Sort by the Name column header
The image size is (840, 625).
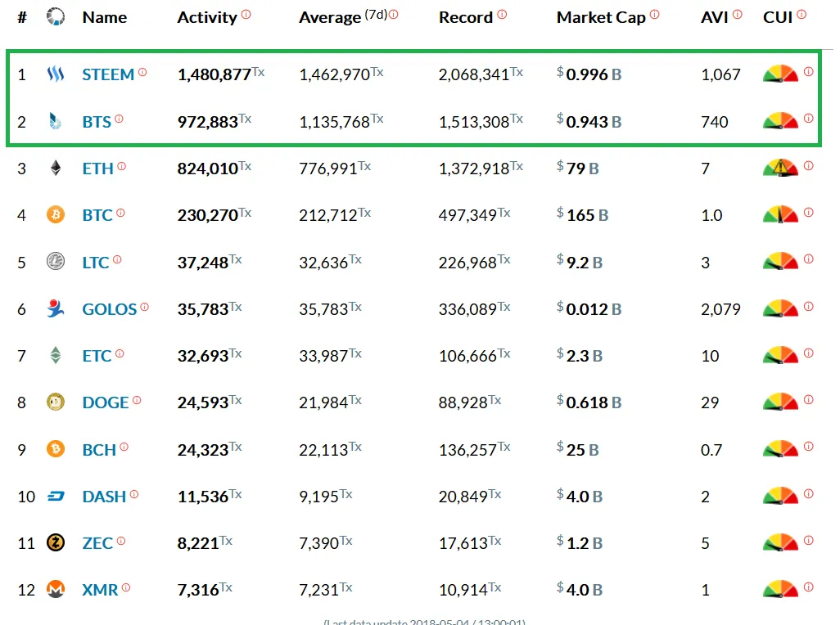[x=105, y=17]
